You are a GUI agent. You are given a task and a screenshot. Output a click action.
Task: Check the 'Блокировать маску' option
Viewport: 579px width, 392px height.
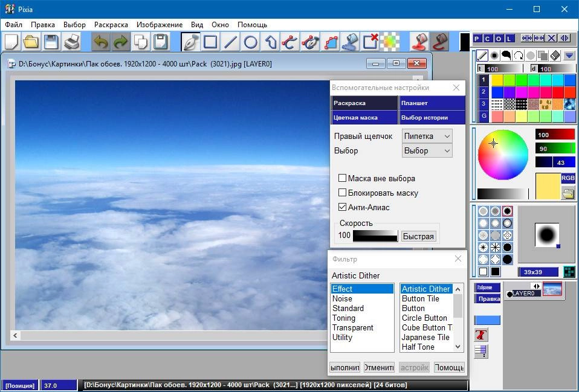(x=342, y=193)
